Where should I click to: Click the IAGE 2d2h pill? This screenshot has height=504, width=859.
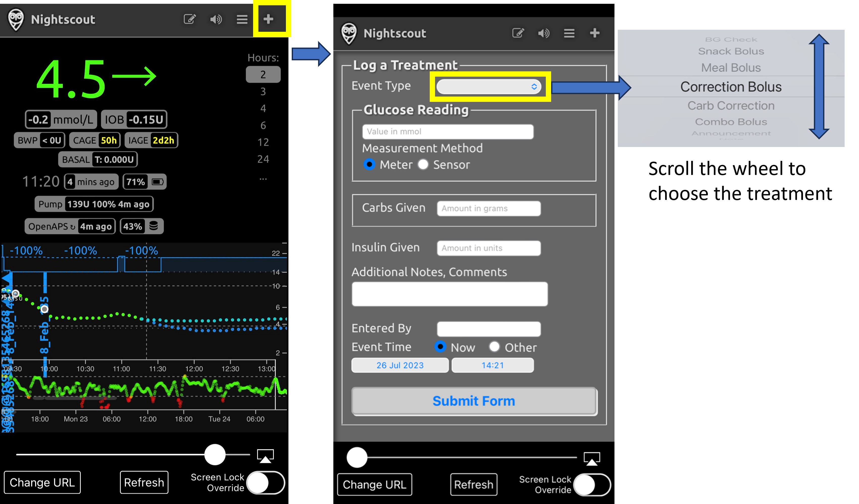point(151,140)
